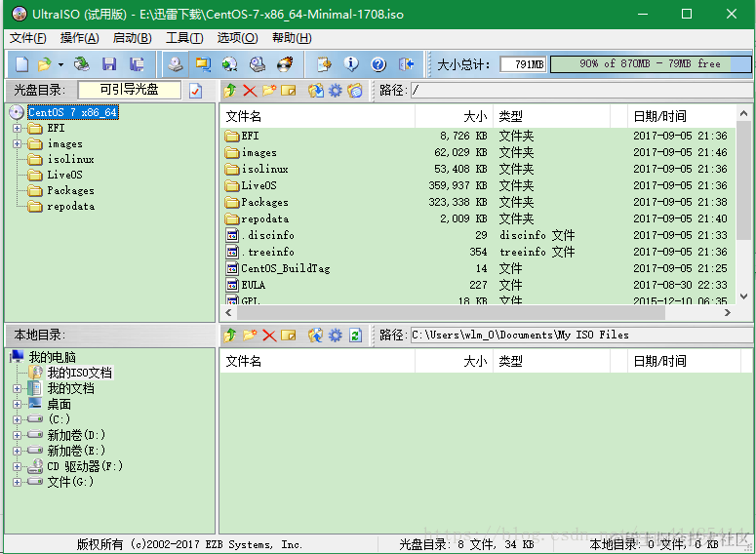Select CentOS 7 x86_64 root in disc tree
The image size is (756, 554).
click(73, 112)
